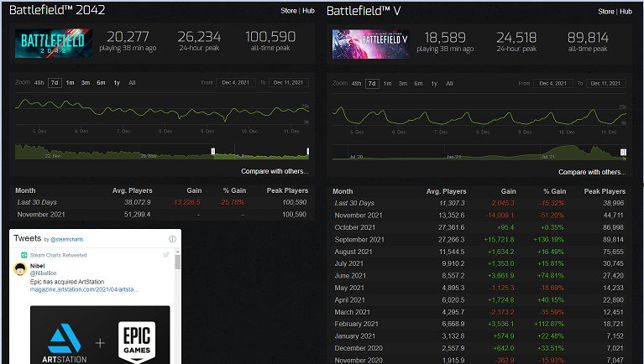Open Battlefield 2042 Hub link
Screen dimensions: 644x364
coord(308,11)
